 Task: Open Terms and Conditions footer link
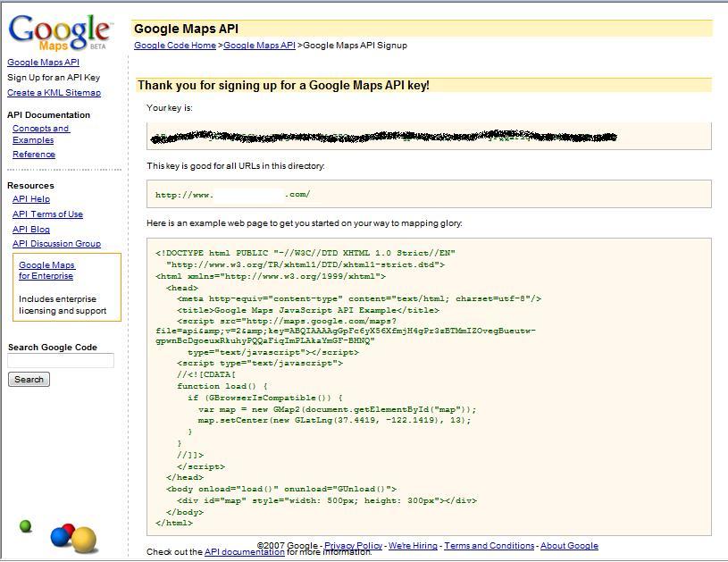[x=489, y=546]
